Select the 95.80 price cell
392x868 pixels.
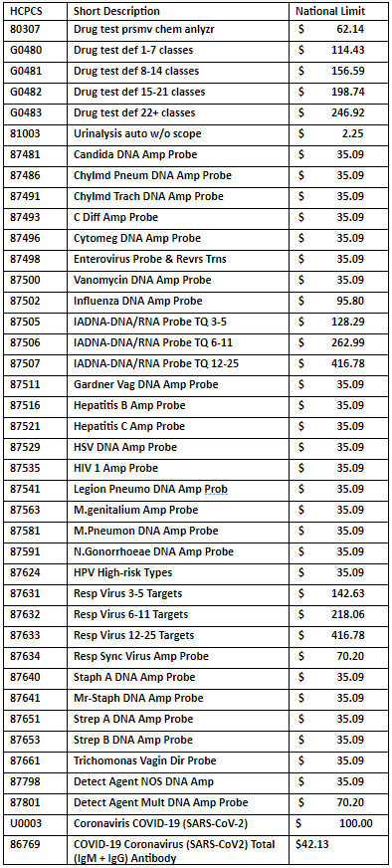coord(338,302)
